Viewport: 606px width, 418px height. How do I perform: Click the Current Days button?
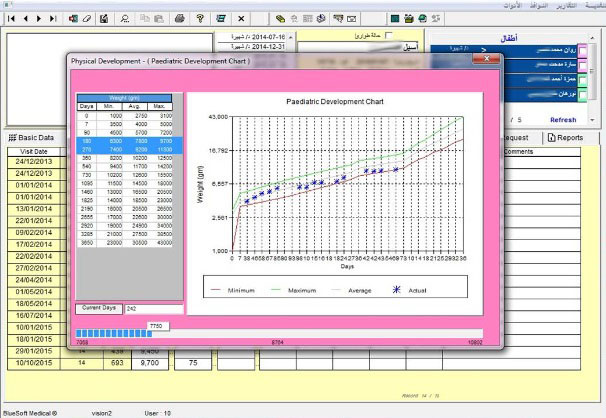(x=99, y=308)
